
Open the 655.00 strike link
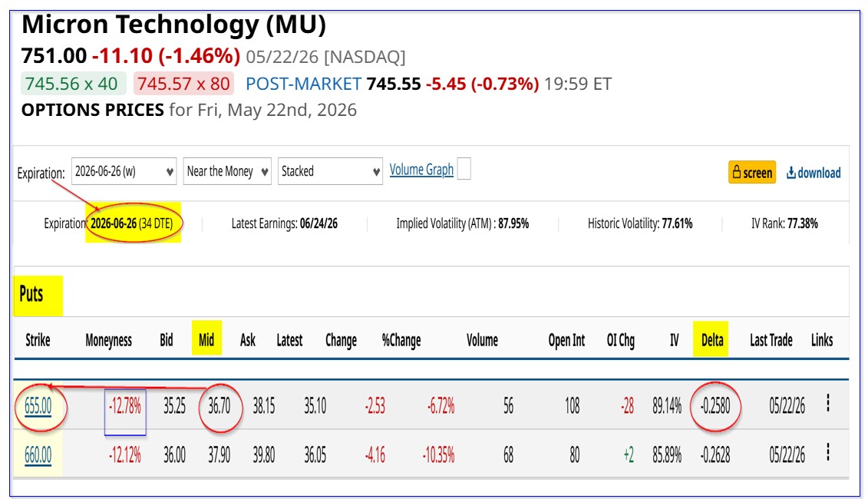click(x=38, y=406)
